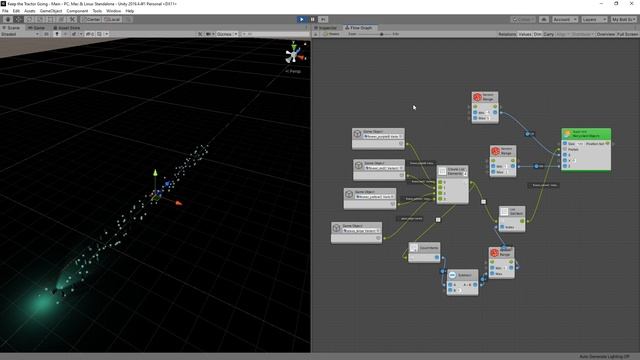Toggle the Relations button in Flow Graph
Screen dimensions: 640x360
click(x=507, y=34)
